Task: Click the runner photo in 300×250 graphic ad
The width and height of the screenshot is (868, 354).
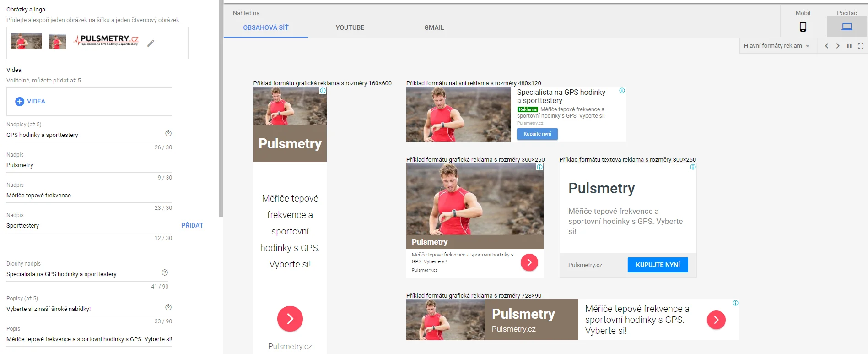Action: [475, 199]
